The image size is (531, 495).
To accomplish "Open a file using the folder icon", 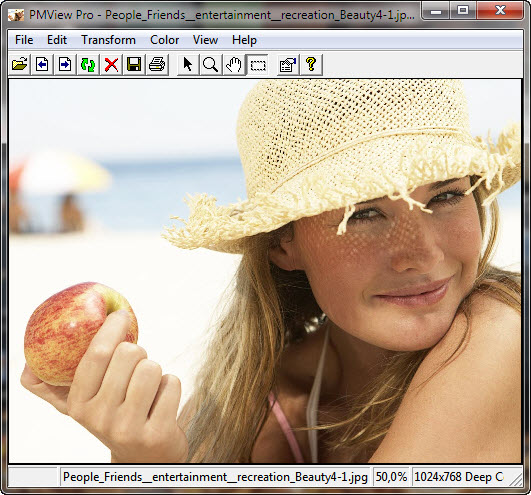I will [x=20, y=64].
